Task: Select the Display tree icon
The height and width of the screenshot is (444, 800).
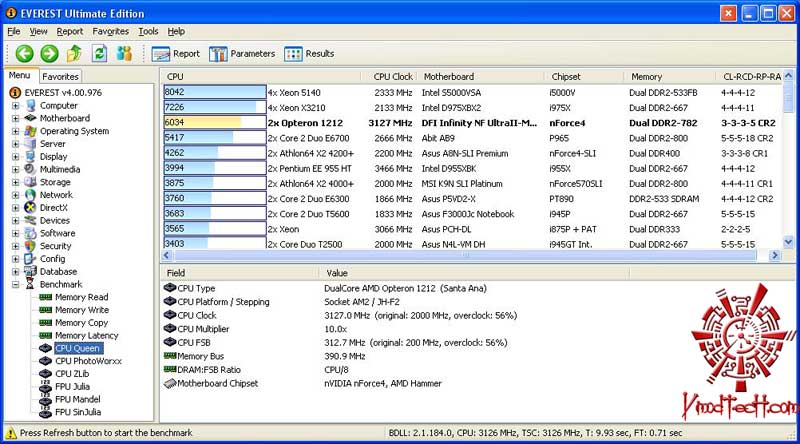Action: (x=31, y=156)
